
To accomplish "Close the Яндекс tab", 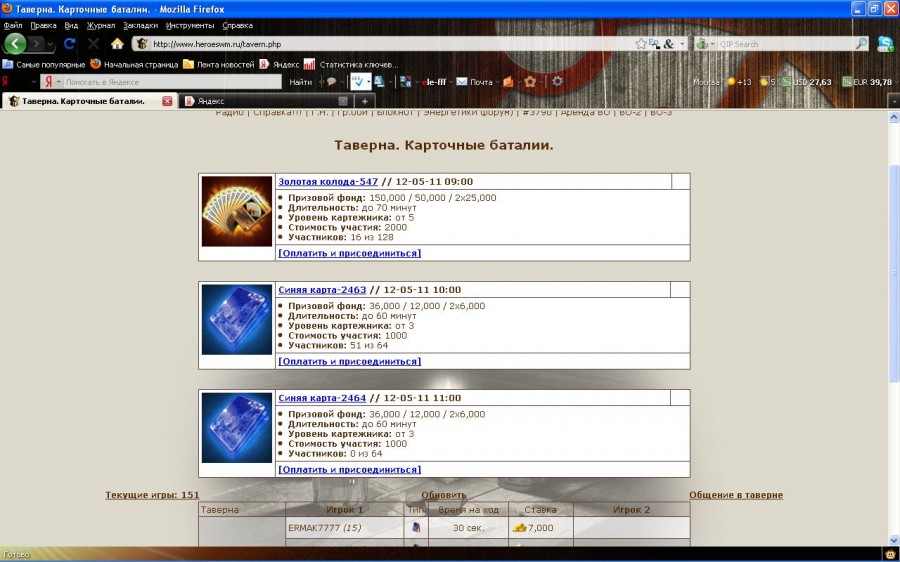I will point(343,101).
